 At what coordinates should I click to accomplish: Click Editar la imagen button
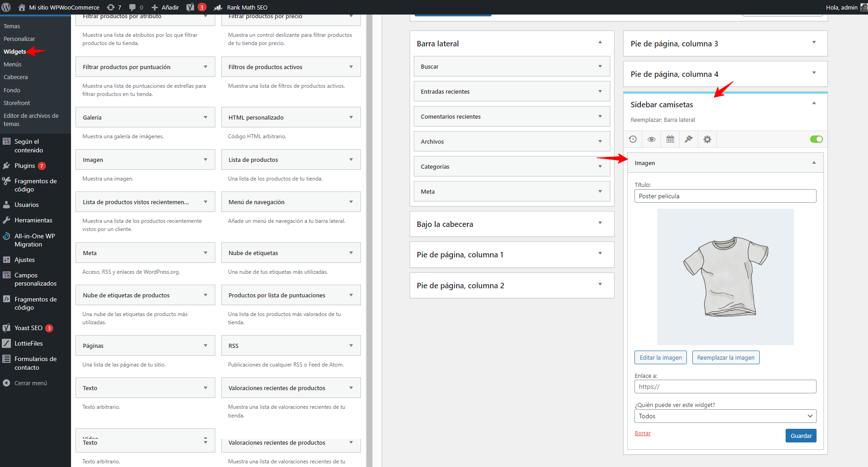[660, 357]
